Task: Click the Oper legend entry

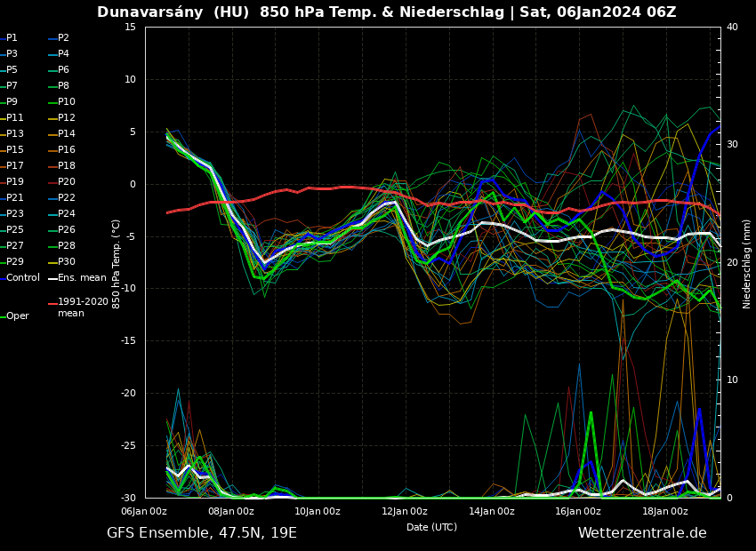Action: coord(17,316)
